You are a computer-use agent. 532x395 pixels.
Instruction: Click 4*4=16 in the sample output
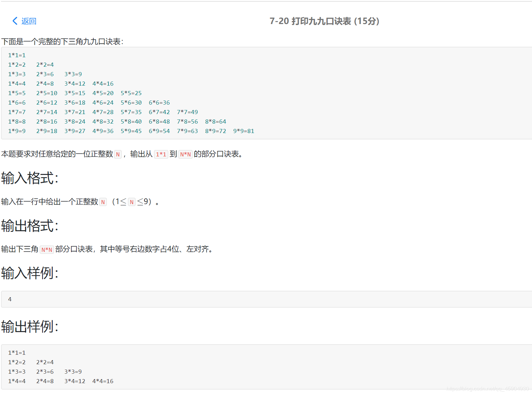103,381
